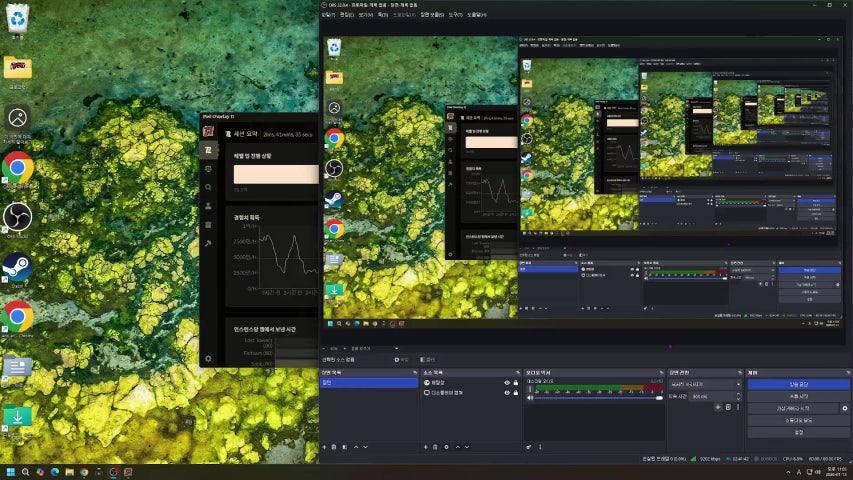The image size is (853, 480).
Task: Open audio mixer three-dot options menu
Action: 538,447
